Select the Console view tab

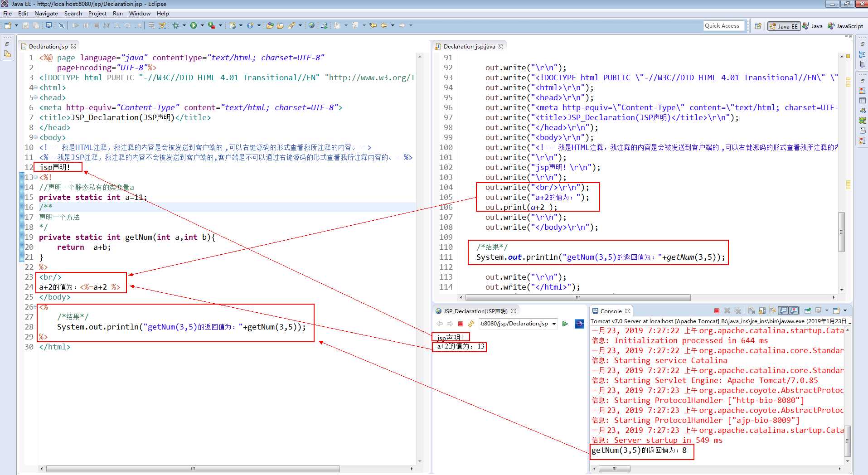click(611, 311)
